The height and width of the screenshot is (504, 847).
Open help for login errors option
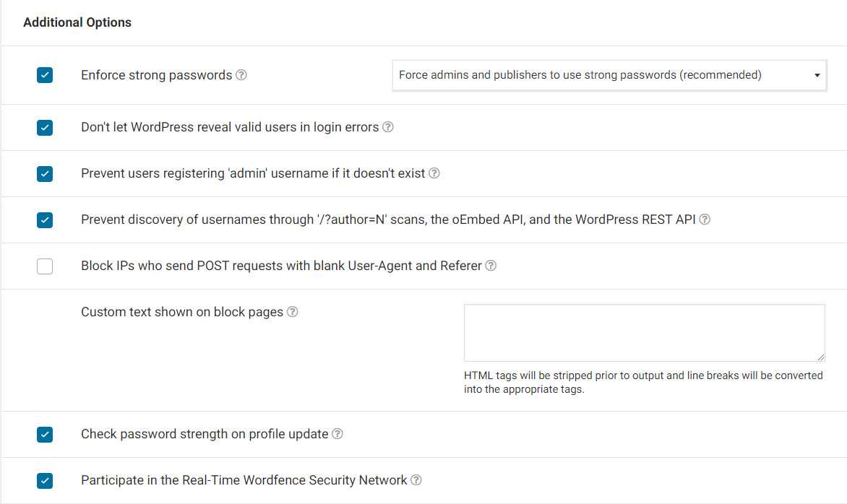pyautogui.click(x=388, y=127)
